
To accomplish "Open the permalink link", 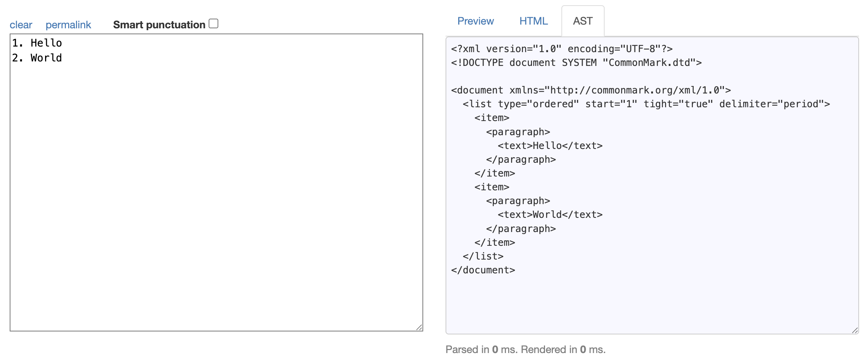I will [68, 25].
